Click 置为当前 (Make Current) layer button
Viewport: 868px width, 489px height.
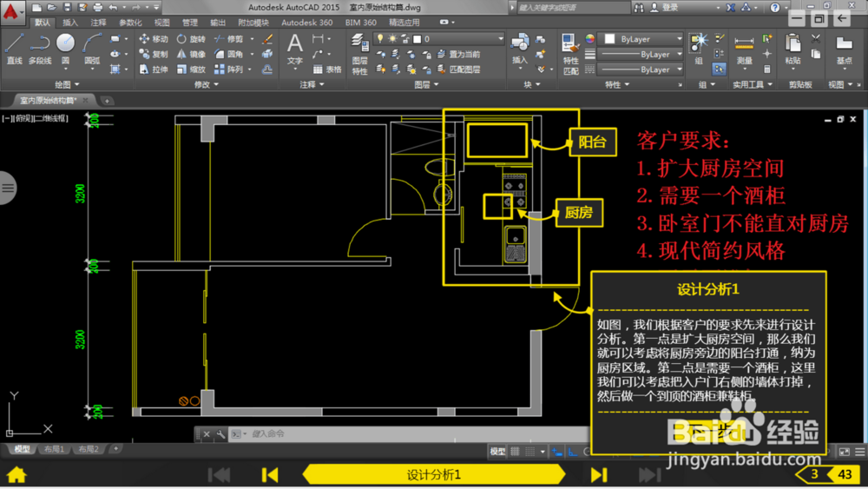pyautogui.click(x=458, y=54)
